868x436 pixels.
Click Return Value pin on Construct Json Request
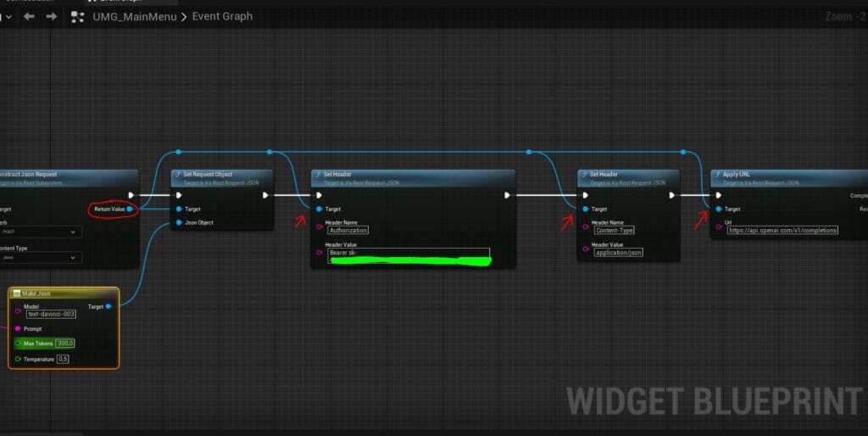point(130,209)
